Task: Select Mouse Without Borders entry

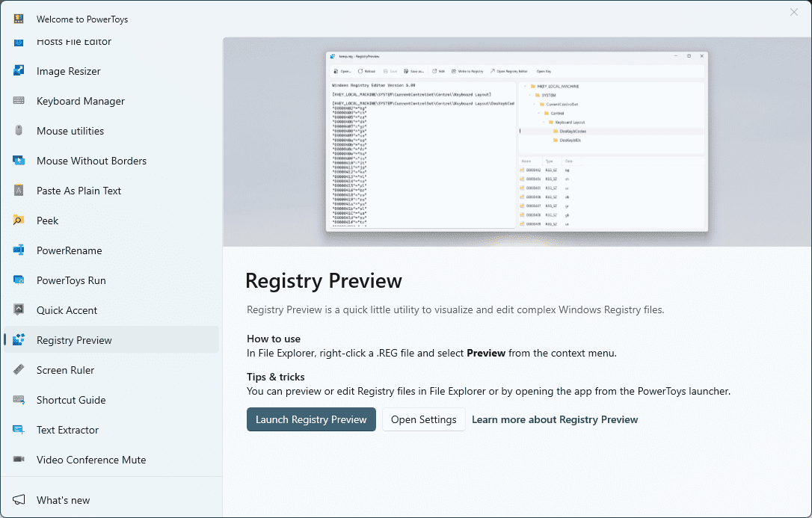Action: pyautogui.click(x=111, y=161)
